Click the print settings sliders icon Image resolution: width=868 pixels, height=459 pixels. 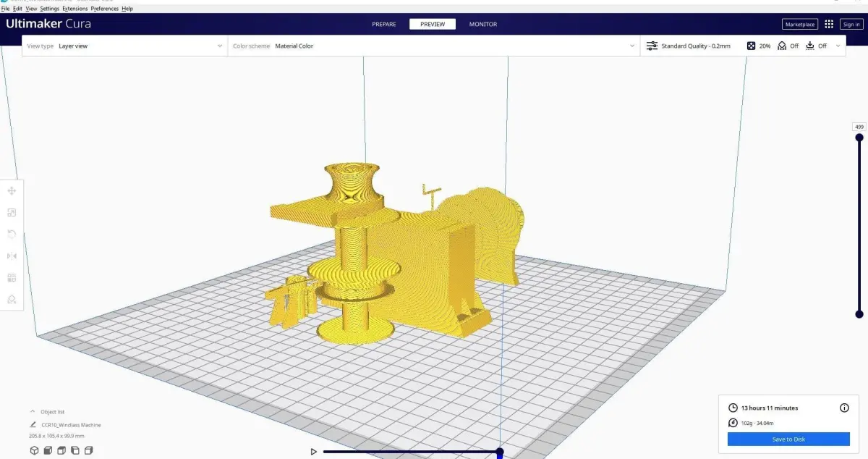click(x=652, y=46)
